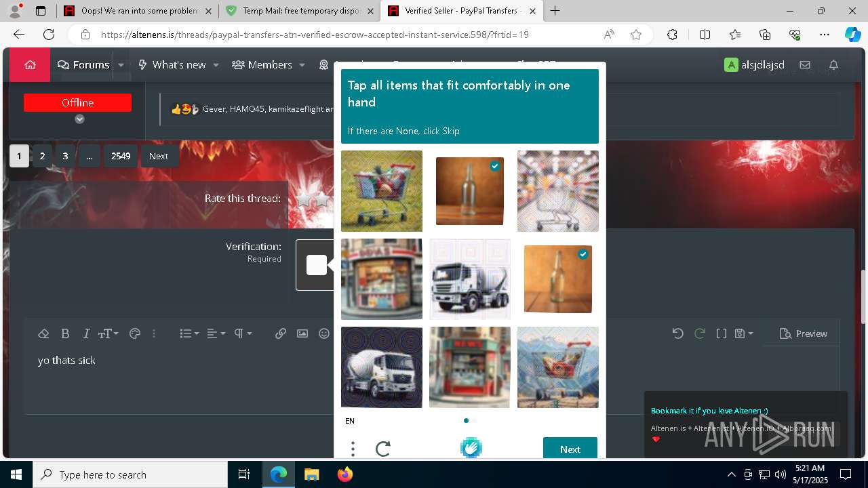
Task: Deselect the upper glass bottle image
Action: click(470, 191)
